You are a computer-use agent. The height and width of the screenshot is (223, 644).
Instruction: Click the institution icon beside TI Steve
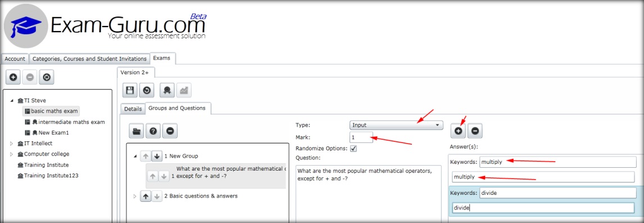(21, 100)
